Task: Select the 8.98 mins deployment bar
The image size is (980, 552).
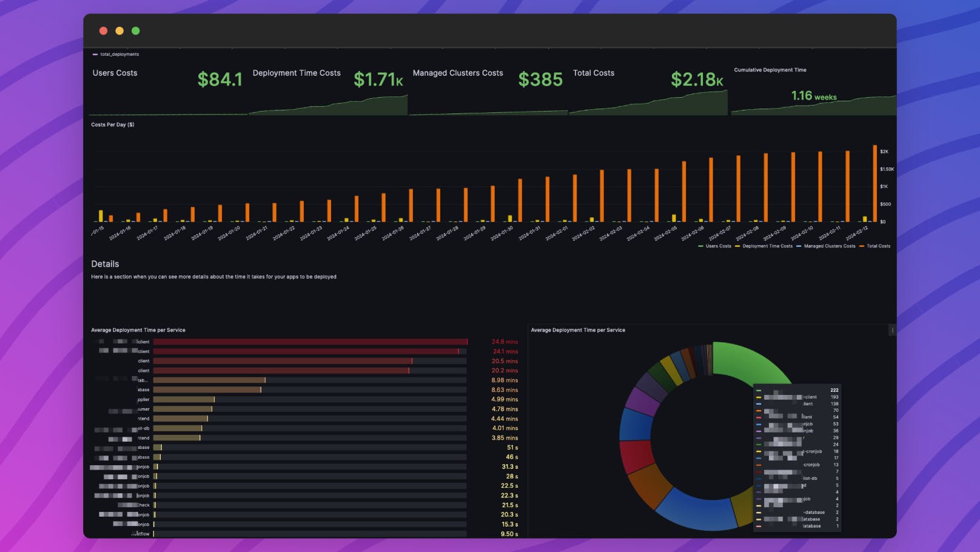Action: pyautogui.click(x=209, y=380)
